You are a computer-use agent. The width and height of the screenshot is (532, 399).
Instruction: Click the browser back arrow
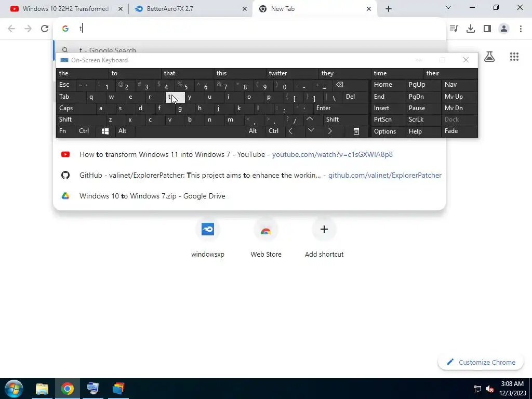(11, 29)
